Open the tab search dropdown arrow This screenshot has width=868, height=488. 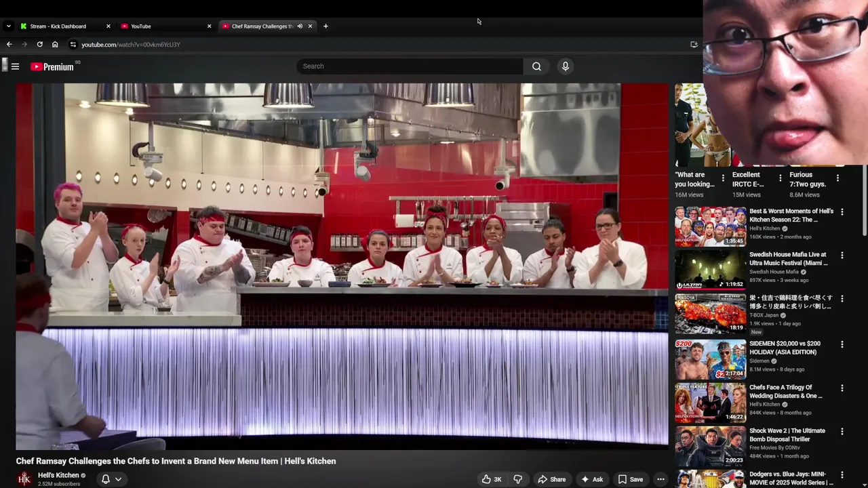click(x=8, y=26)
